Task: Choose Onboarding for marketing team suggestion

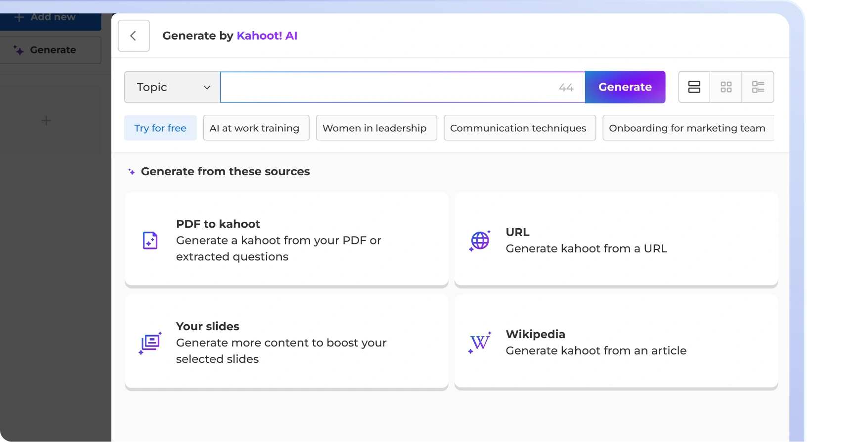Action: point(688,128)
